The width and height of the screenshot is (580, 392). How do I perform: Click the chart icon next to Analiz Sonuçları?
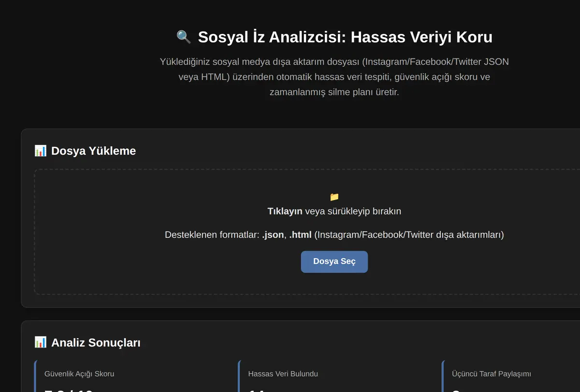[41, 343]
